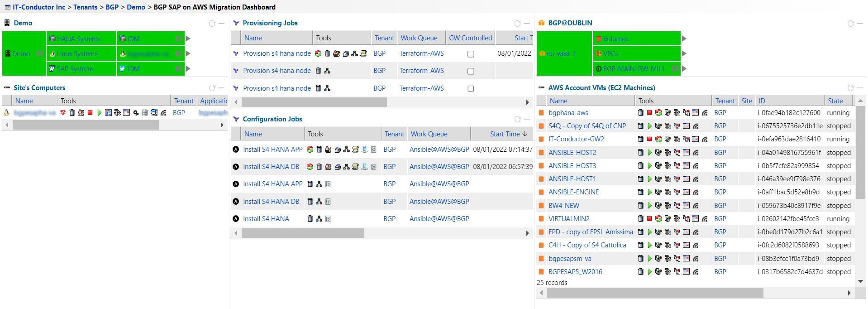The width and height of the screenshot is (868, 309).
Task: Click the health heart icon in Site's Computers row
Action: (63, 113)
